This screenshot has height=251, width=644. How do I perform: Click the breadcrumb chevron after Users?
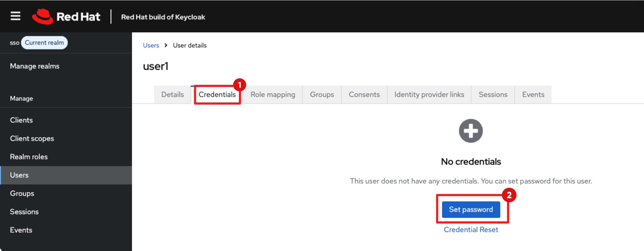pos(166,45)
